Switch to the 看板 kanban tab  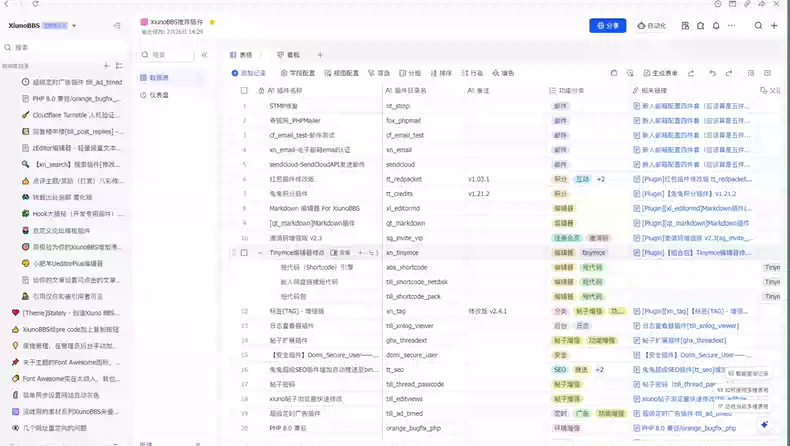(290, 55)
